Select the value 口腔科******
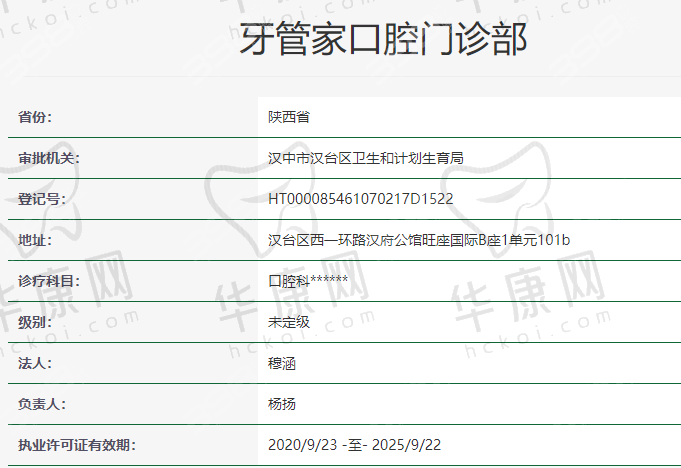Image resolution: width=681 pixels, height=468 pixels. pyautogui.click(x=308, y=281)
